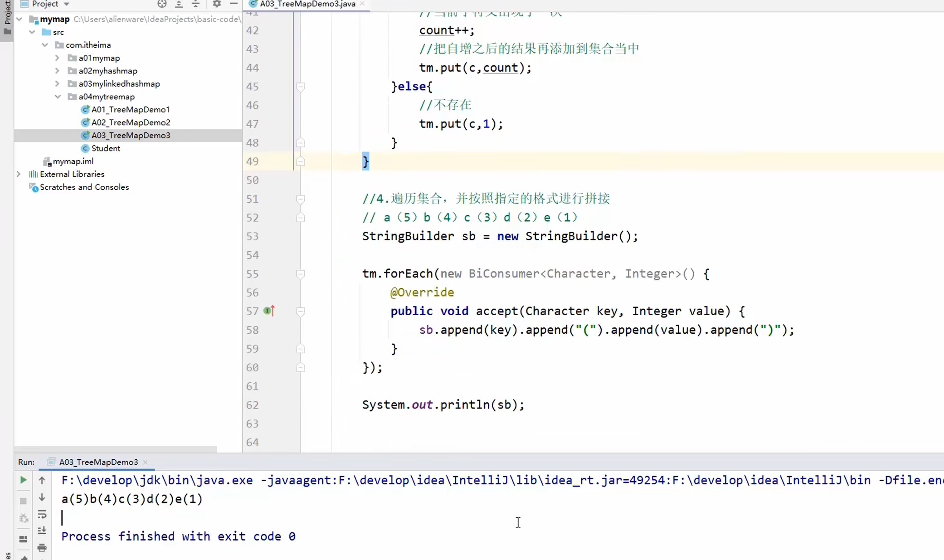Collapse all nodes in the Project tree
The height and width of the screenshot is (560, 944).
195,4
